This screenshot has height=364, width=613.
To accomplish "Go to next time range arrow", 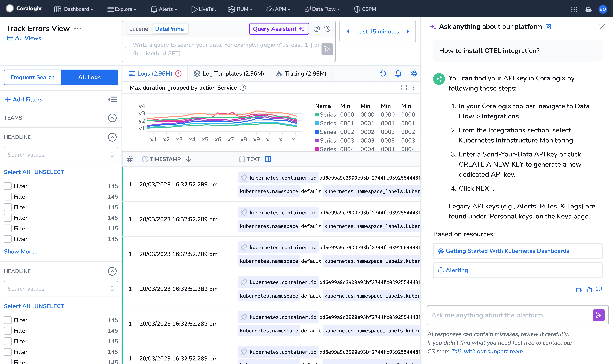I will point(408,31).
